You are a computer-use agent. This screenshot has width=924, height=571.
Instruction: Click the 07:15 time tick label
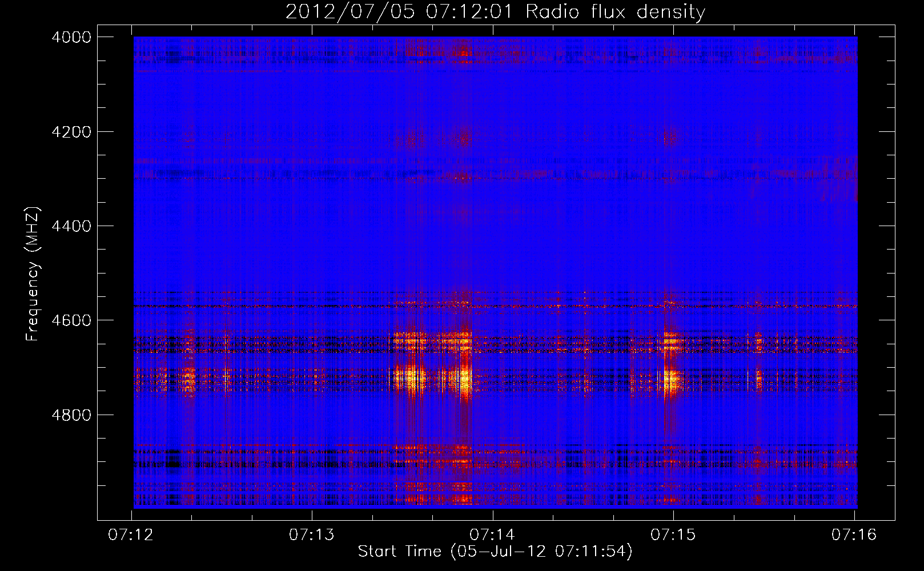tap(673, 534)
